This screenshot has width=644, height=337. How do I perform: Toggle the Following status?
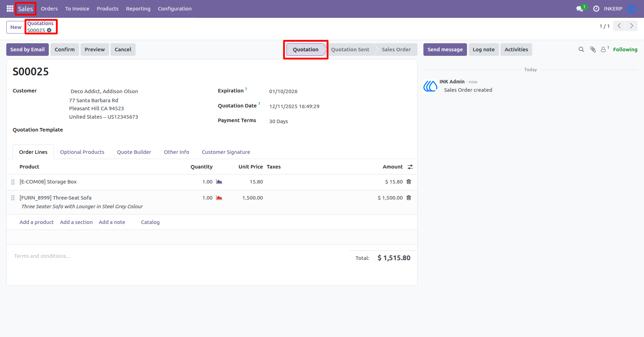pyautogui.click(x=625, y=50)
